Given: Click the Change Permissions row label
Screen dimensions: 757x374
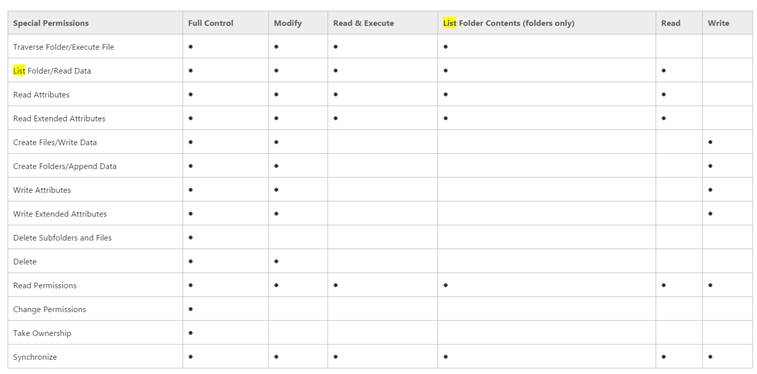Looking at the screenshot, I should tap(50, 309).
